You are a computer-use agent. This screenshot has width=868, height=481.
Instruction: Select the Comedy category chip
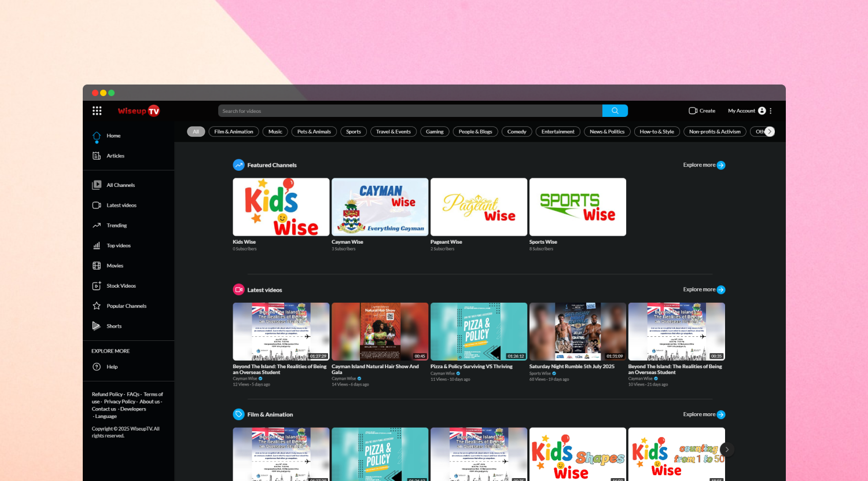click(x=517, y=132)
